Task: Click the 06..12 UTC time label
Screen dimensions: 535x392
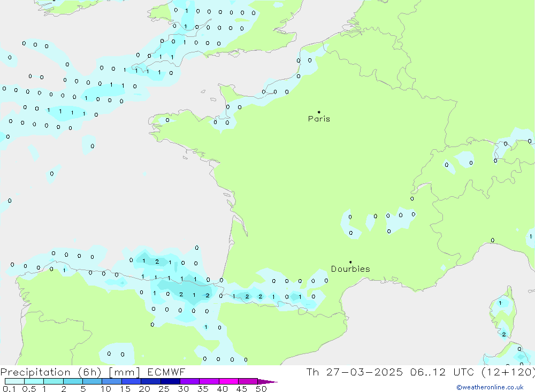Action: coord(443,372)
